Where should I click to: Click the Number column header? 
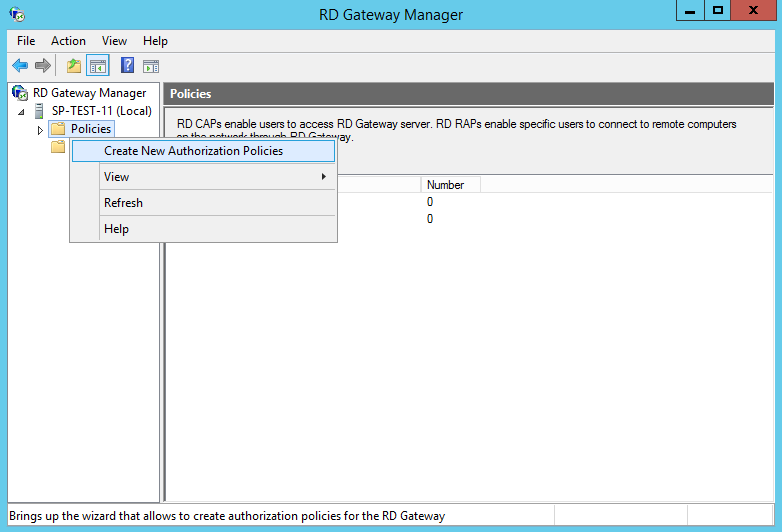pyautogui.click(x=446, y=185)
